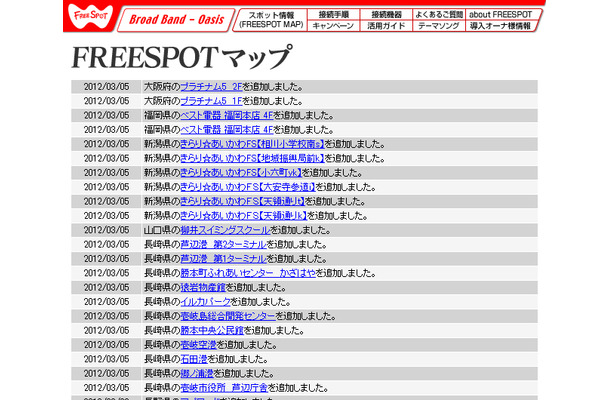Viewport: 610px width, 400px height.
Task: Open the 接続機器 menu item
Action: pos(386,14)
